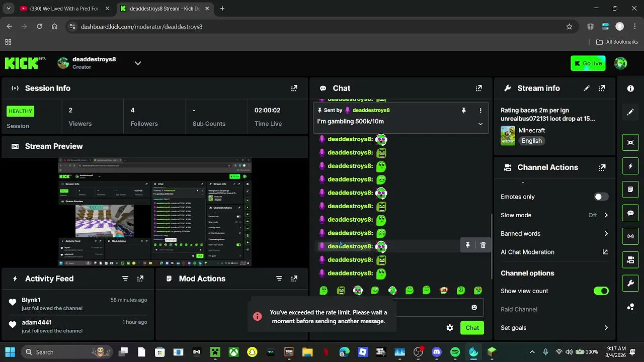Toggle Stream Preview widget in right sidebar
This screenshot has height=362, width=644.
[630, 142]
